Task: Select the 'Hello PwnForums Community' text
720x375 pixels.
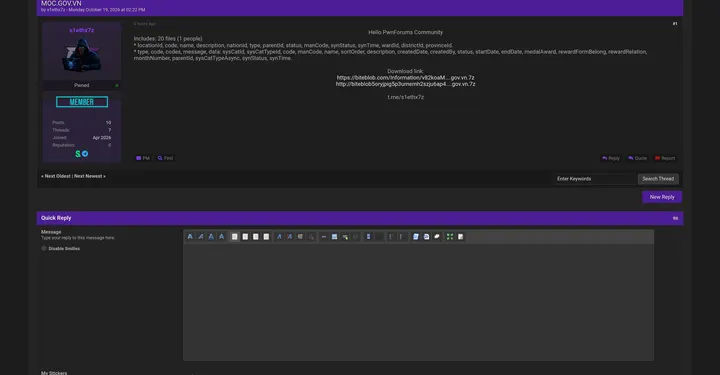Action: pyautogui.click(x=405, y=33)
